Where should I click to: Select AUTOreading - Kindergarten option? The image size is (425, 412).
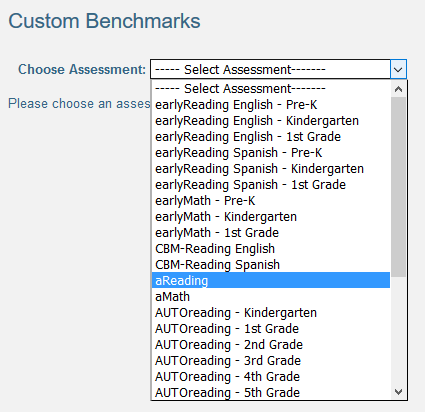coord(271,313)
